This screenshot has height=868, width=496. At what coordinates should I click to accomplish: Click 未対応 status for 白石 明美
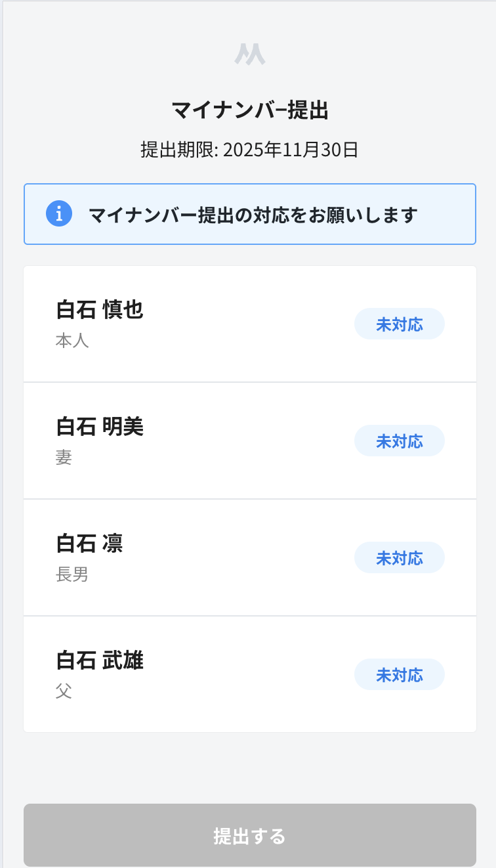point(399,441)
